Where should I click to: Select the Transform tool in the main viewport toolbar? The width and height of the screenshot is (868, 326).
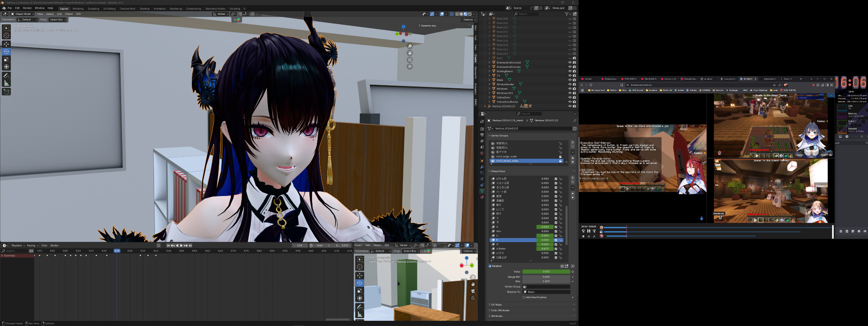7,67
